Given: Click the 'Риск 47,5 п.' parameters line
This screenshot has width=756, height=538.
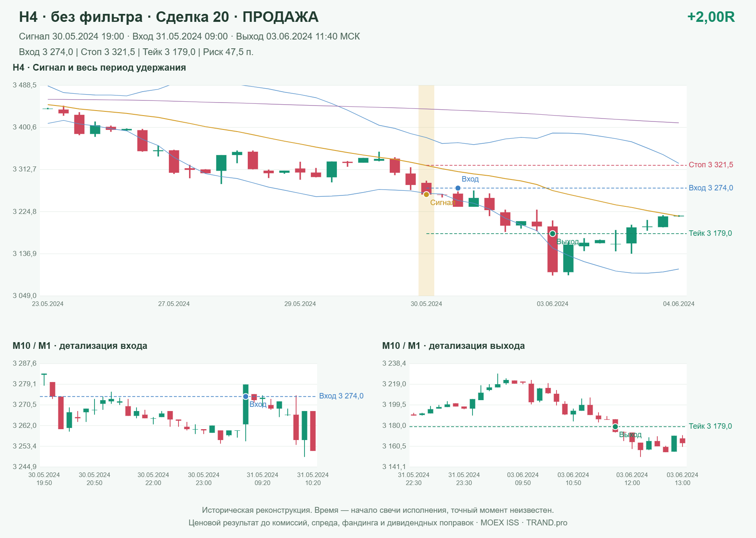Looking at the screenshot, I should (x=136, y=52).
